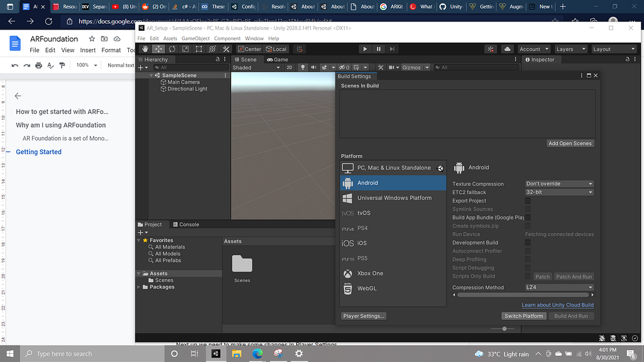Click the Step frame button
This screenshot has width=644, height=362.
(x=392, y=49)
